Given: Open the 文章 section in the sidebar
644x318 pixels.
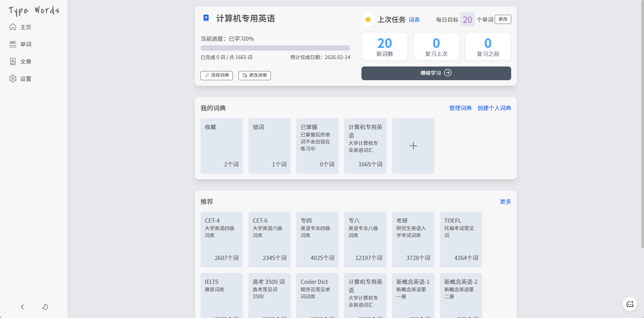Looking at the screenshot, I should [x=25, y=61].
